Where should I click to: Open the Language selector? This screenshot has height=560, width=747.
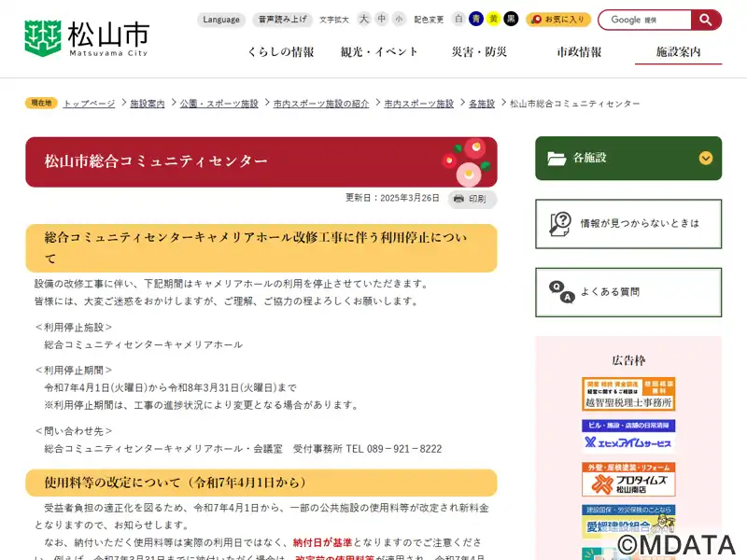[221, 20]
